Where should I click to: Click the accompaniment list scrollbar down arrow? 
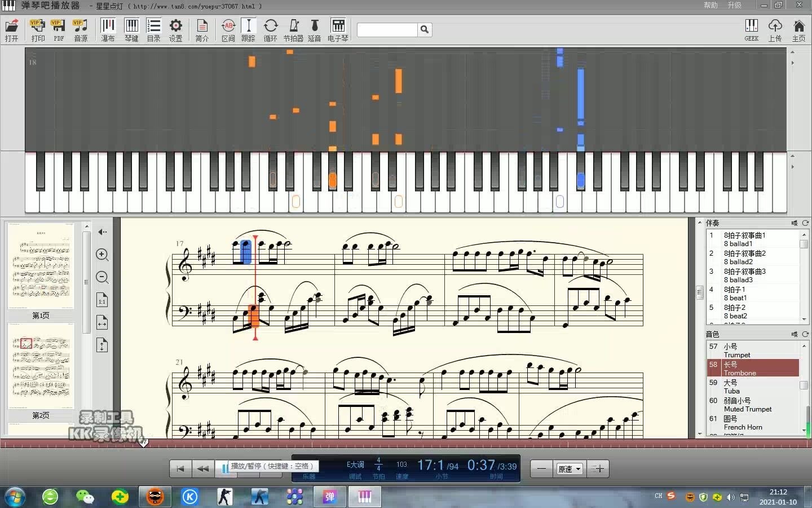(x=804, y=319)
